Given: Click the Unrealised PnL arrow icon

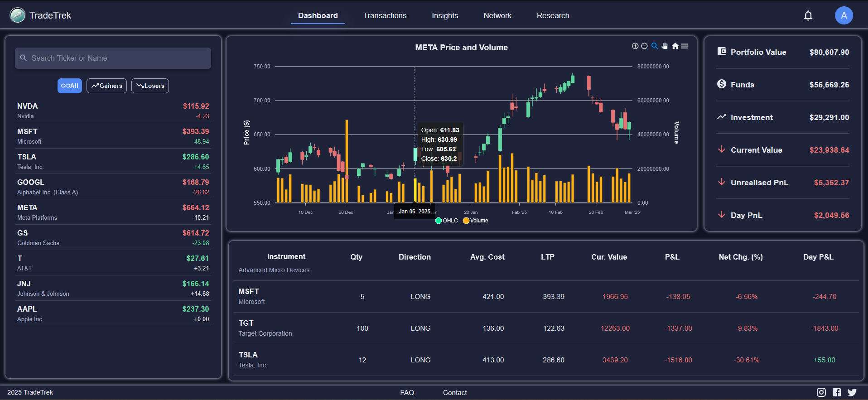Looking at the screenshot, I should (x=722, y=182).
